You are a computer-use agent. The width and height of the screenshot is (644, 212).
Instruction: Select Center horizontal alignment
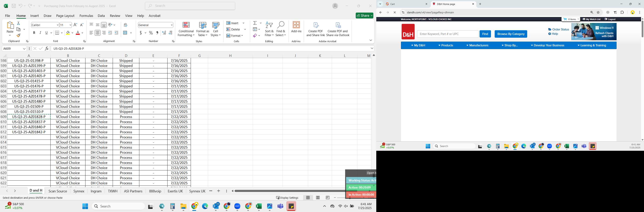point(97,33)
